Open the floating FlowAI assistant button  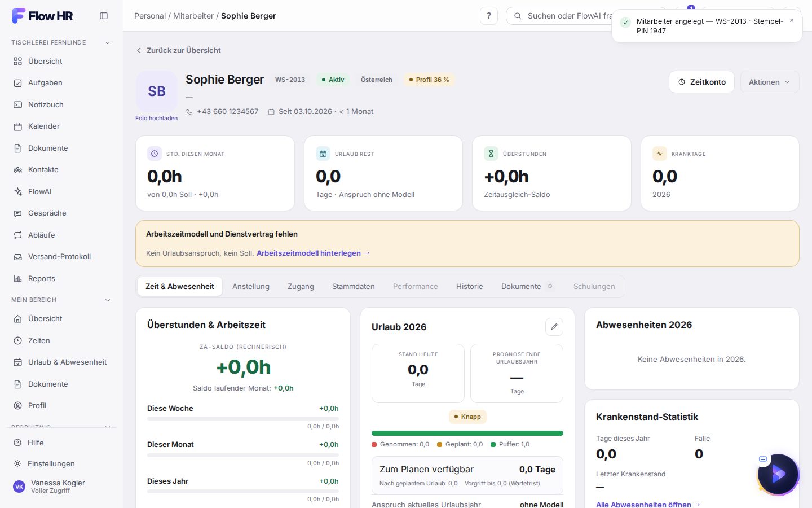click(778, 474)
